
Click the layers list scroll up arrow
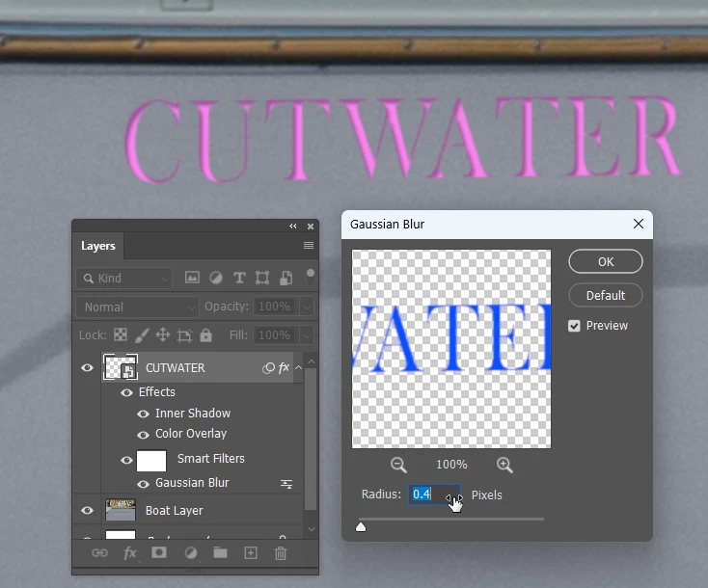[x=312, y=361]
